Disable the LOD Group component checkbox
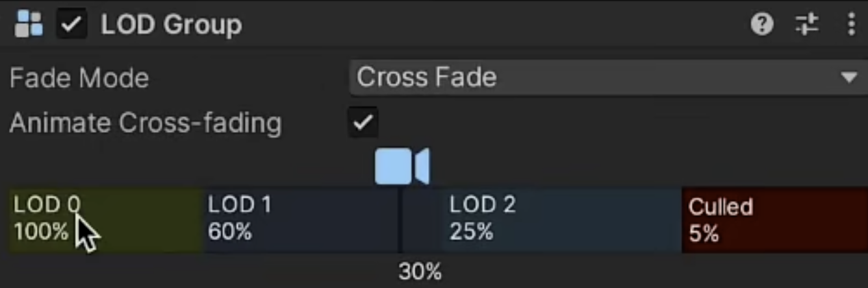The width and height of the screenshot is (868, 288). coord(71,25)
